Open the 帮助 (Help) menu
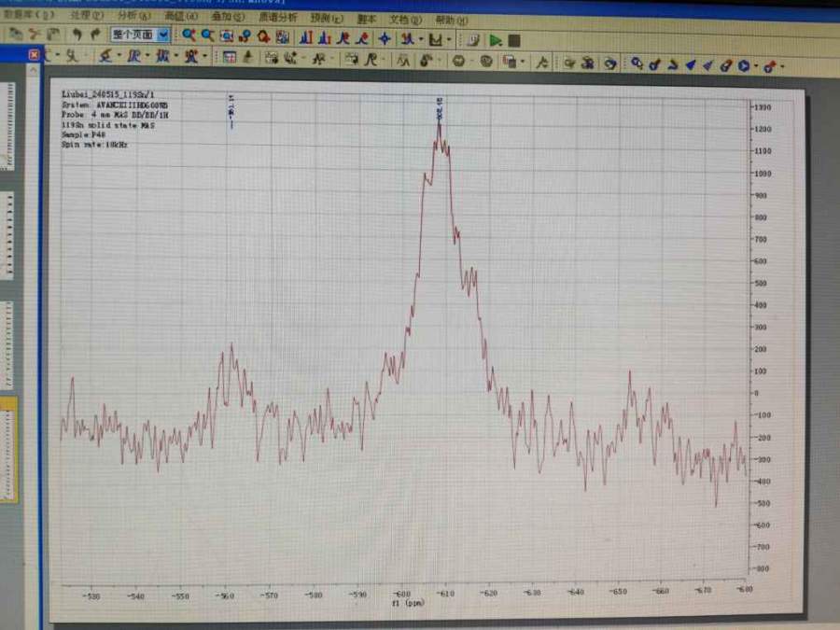 451,20
